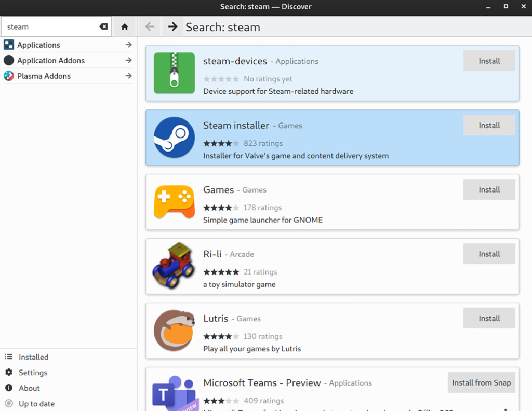Click the Games gamepad icon

pos(174,201)
